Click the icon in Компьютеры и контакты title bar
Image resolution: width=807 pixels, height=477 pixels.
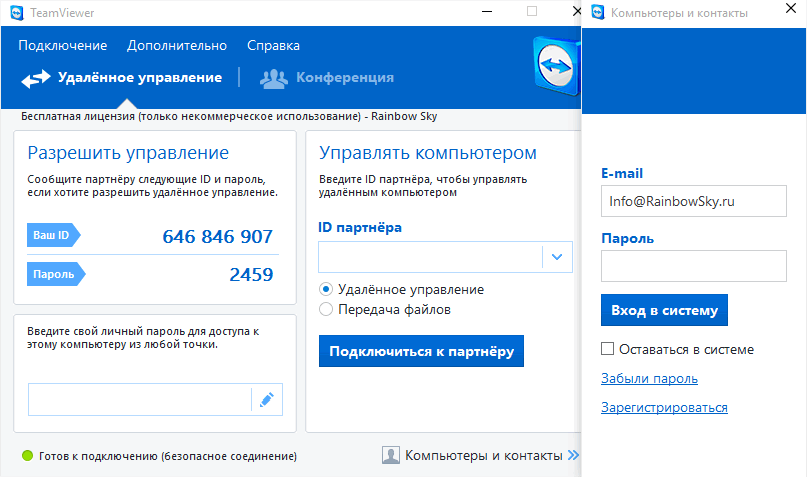point(598,12)
